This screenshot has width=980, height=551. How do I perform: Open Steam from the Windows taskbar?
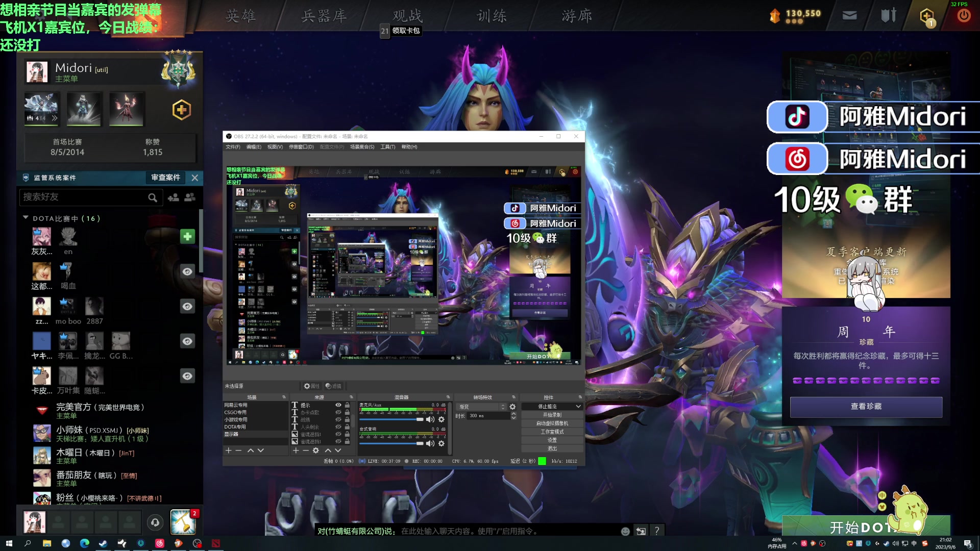click(103, 543)
